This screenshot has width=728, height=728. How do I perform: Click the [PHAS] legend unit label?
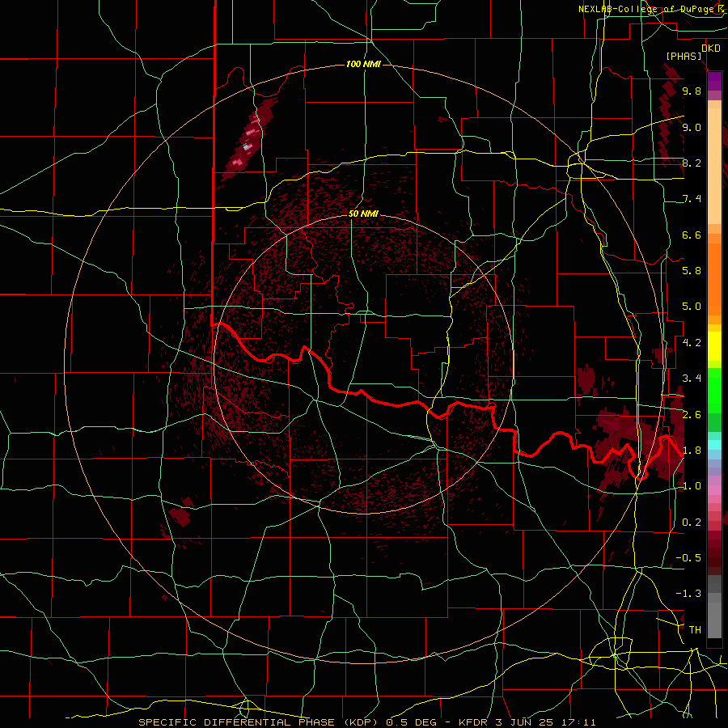[x=684, y=57]
